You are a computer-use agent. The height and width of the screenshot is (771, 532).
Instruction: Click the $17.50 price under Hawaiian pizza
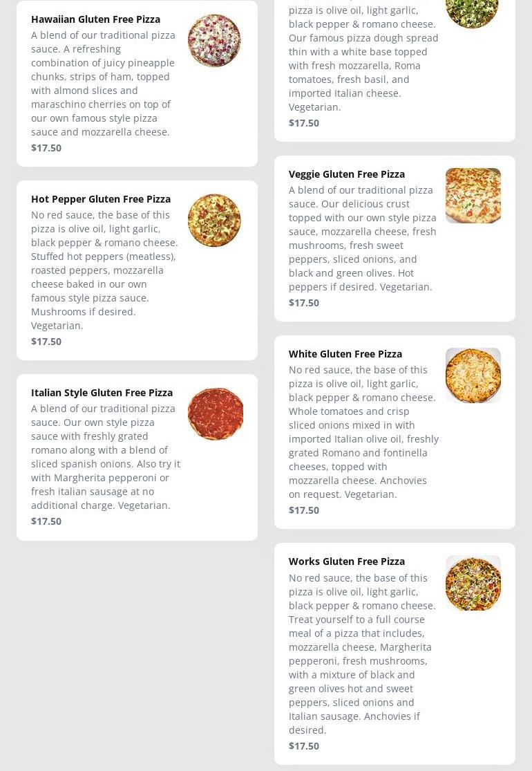click(x=46, y=148)
